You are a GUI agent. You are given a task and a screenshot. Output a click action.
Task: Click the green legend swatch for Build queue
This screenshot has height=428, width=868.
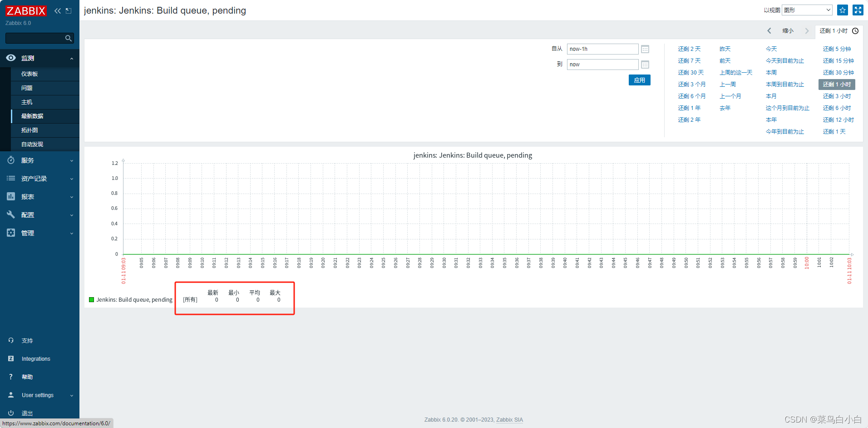91,300
